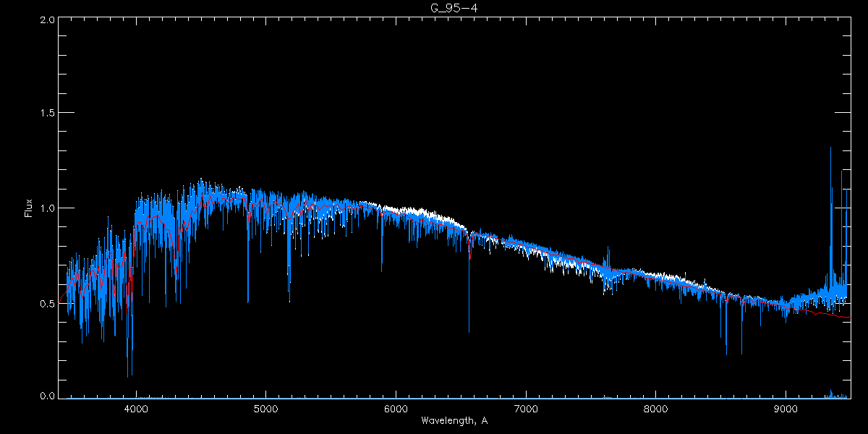Screen dimensions: 868x434
Task: Click the 4000 wavelength tick label
Action: point(136,409)
